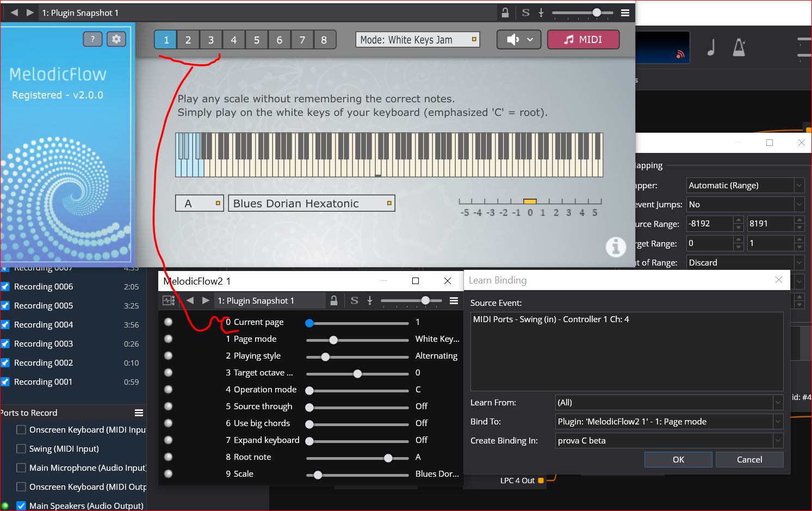Image resolution: width=812 pixels, height=511 pixels.
Task: Enable Swing (MIDI Input) checkbox
Action: [x=21, y=448]
